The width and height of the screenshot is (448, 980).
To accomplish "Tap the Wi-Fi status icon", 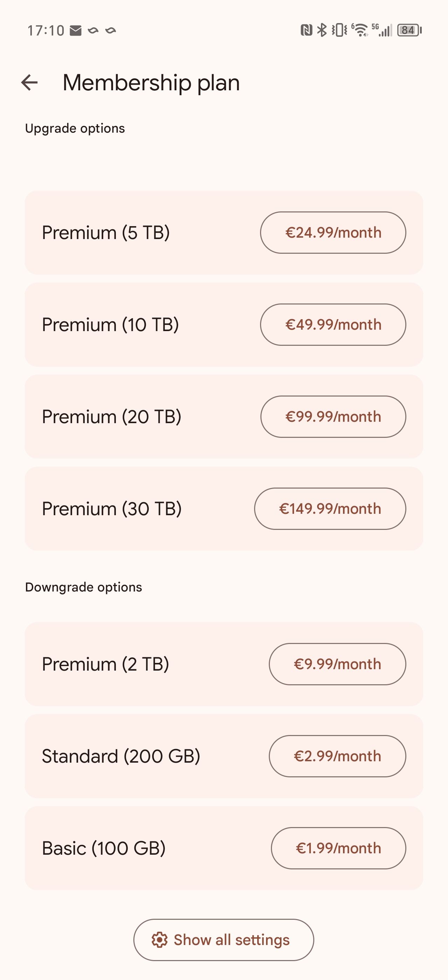I will (x=360, y=30).
